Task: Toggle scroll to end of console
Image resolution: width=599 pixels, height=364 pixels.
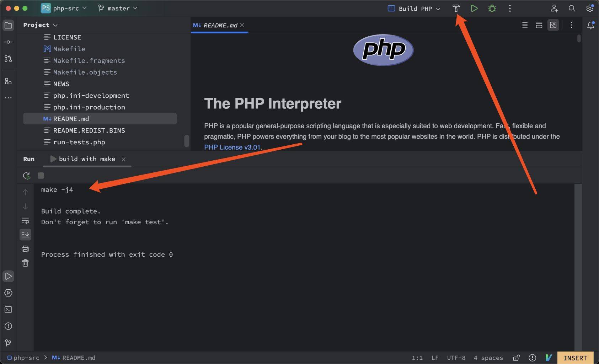Action: (x=25, y=235)
